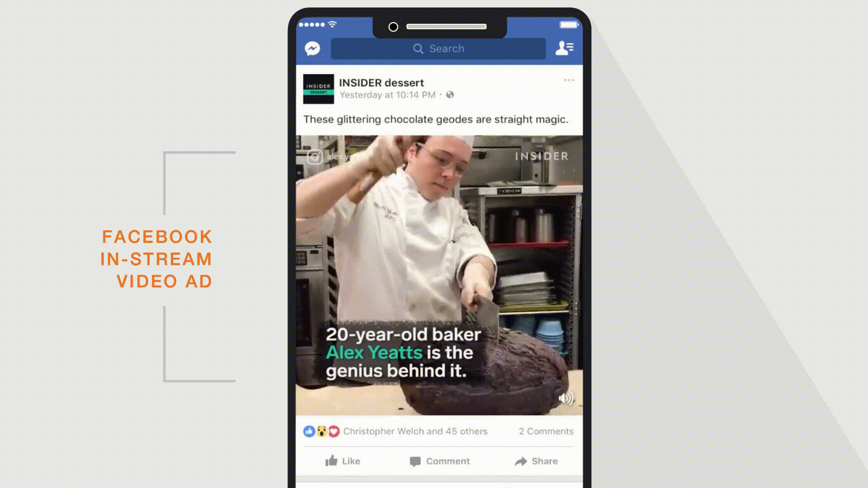Open the post options three-dot menu
Screen dimensions: 868x488
click(569, 80)
